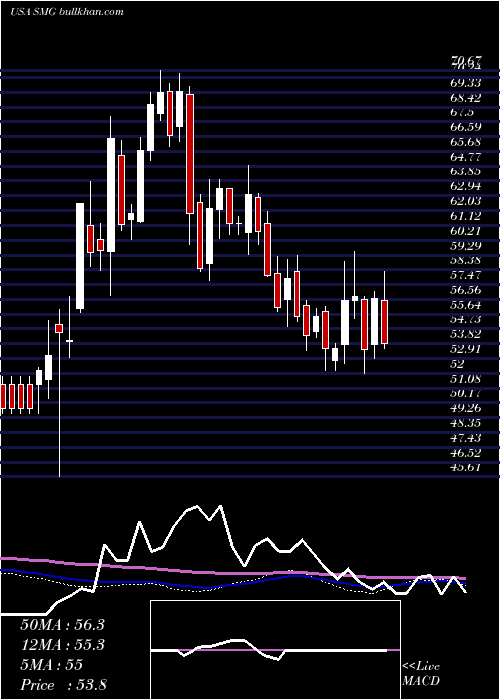
Task: Select the 45.61 price axis label
Action: pos(466,467)
